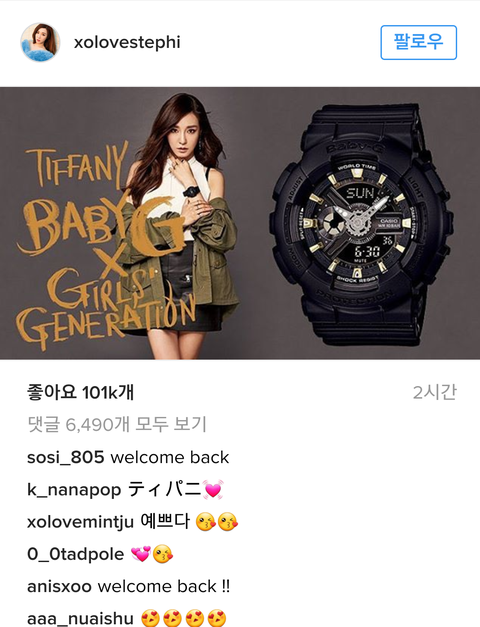Click the xolovestephi username at top
This screenshot has height=627, width=480.
click(127, 42)
